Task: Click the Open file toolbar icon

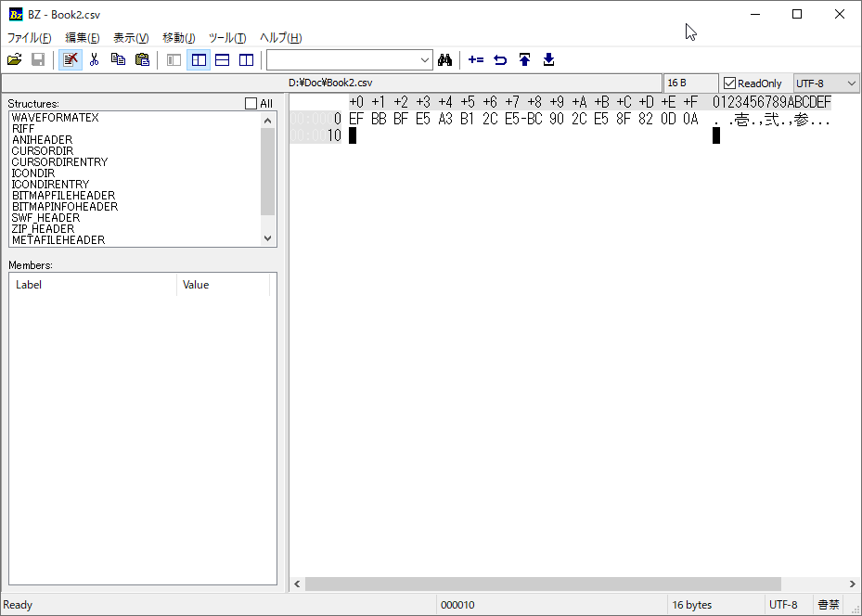Action: 14,59
